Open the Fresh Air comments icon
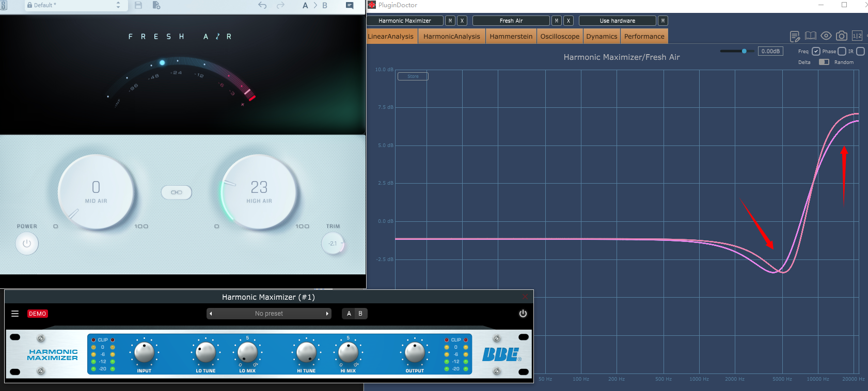This screenshot has width=868, height=391. 350,5
